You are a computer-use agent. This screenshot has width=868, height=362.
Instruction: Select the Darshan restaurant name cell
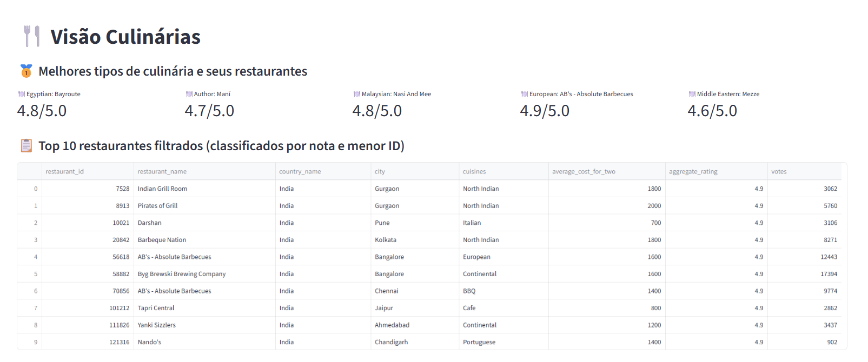pyautogui.click(x=204, y=223)
